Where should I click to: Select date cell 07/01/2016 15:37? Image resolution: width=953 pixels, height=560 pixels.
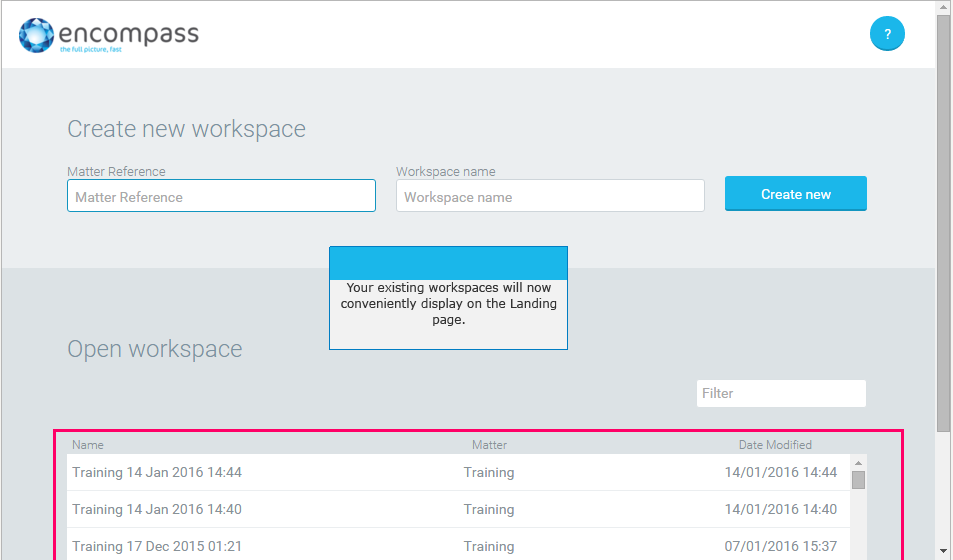[780, 546]
